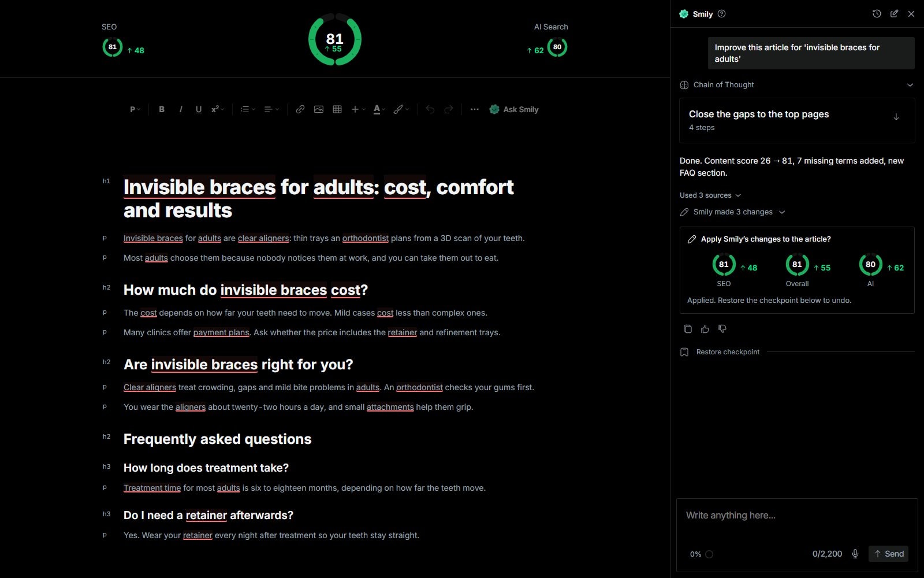Close the Smily side panel
924x578 pixels.
click(911, 14)
